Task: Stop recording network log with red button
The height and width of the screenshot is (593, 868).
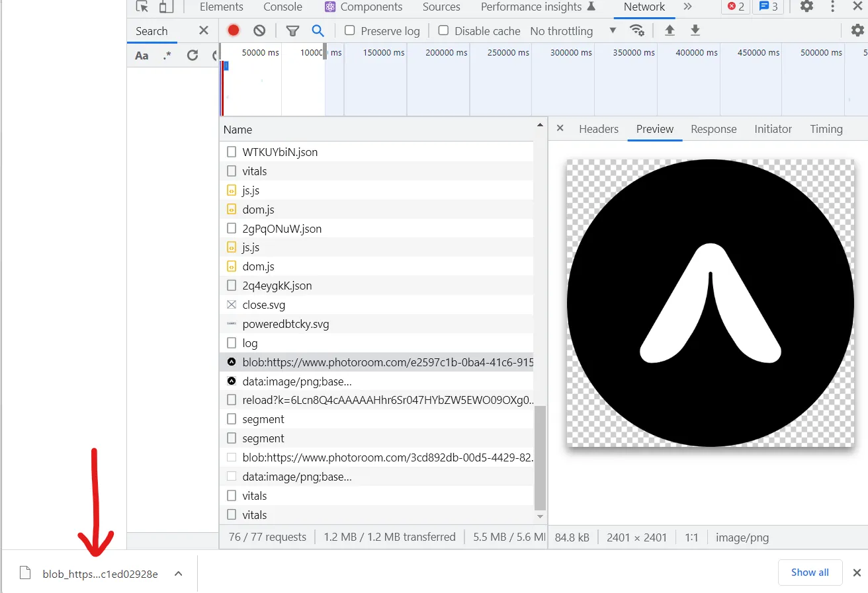Action: pyautogui.click(x=234, y=30)
